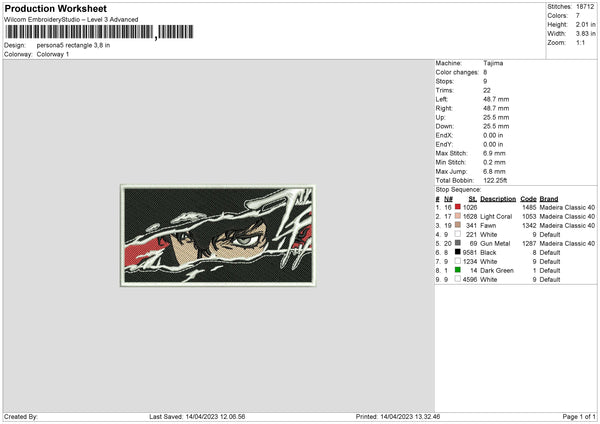The image size is (600, 424).
Task: Click the Trims value 22
Action: (486, 90)
